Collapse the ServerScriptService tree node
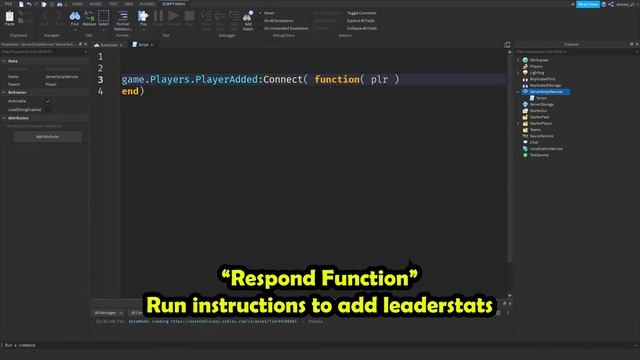Image resolution: width=640 pixels, height=360 pixels. point(518,92)
